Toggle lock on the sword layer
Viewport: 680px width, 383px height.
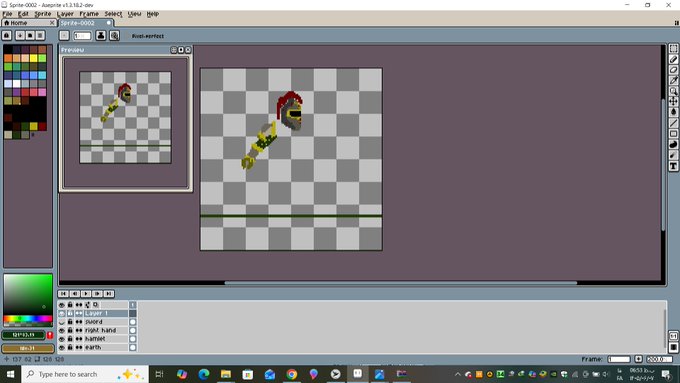click(x=70, y=322)
